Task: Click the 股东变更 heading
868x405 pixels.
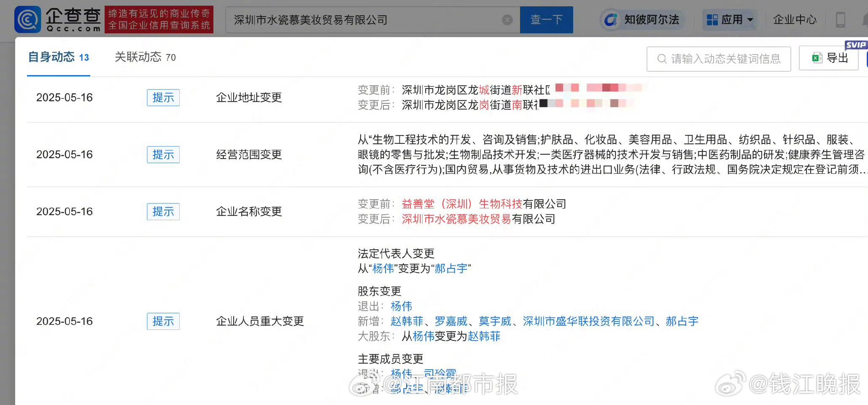Action: (380, 291)
